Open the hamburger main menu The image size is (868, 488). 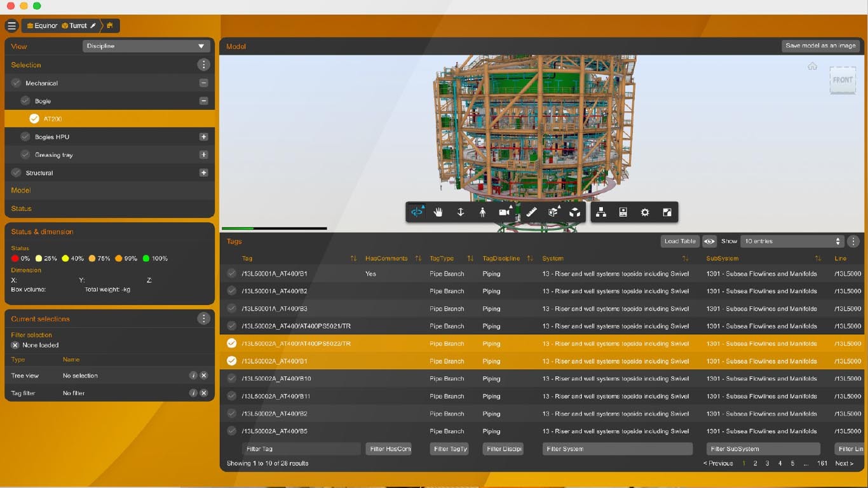[11, 26]
